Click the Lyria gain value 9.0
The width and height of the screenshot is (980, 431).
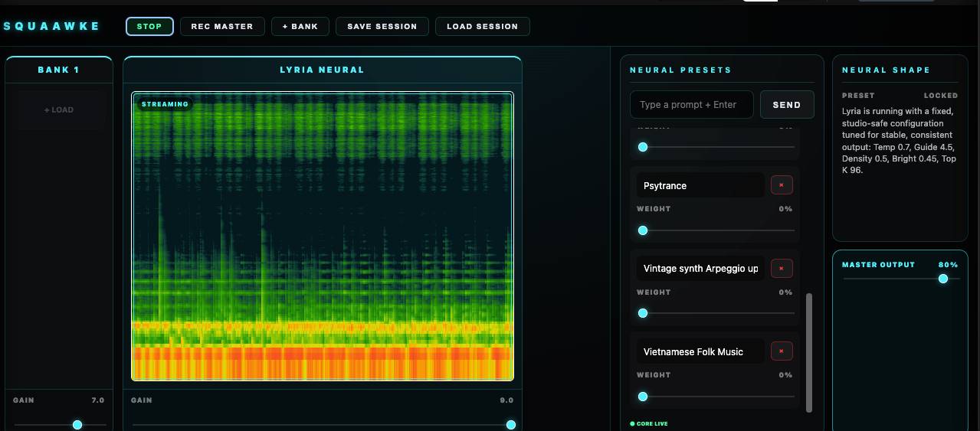pyautogui.click(x=507, y=400)
